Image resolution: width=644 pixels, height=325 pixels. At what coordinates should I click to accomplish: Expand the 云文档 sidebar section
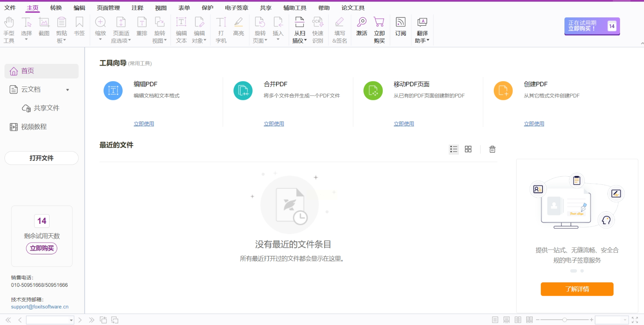(x=67, y=90)
